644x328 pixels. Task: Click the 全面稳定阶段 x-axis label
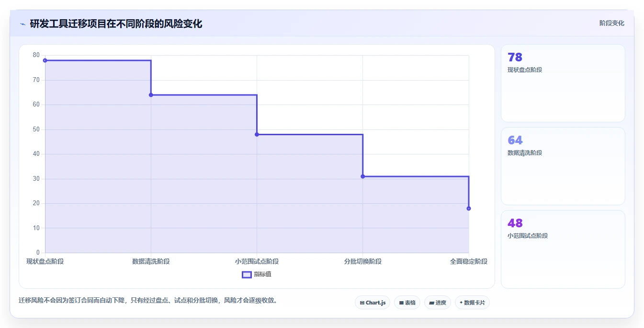469,261
